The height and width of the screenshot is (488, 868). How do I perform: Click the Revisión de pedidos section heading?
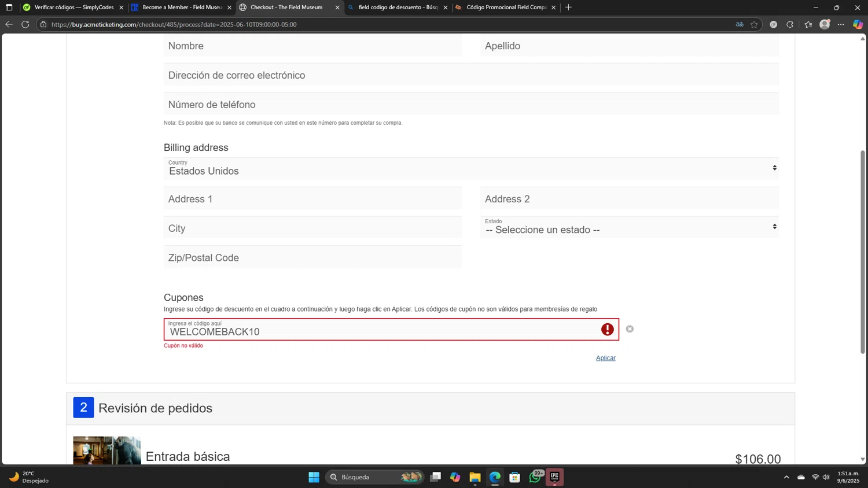[155, 408]
